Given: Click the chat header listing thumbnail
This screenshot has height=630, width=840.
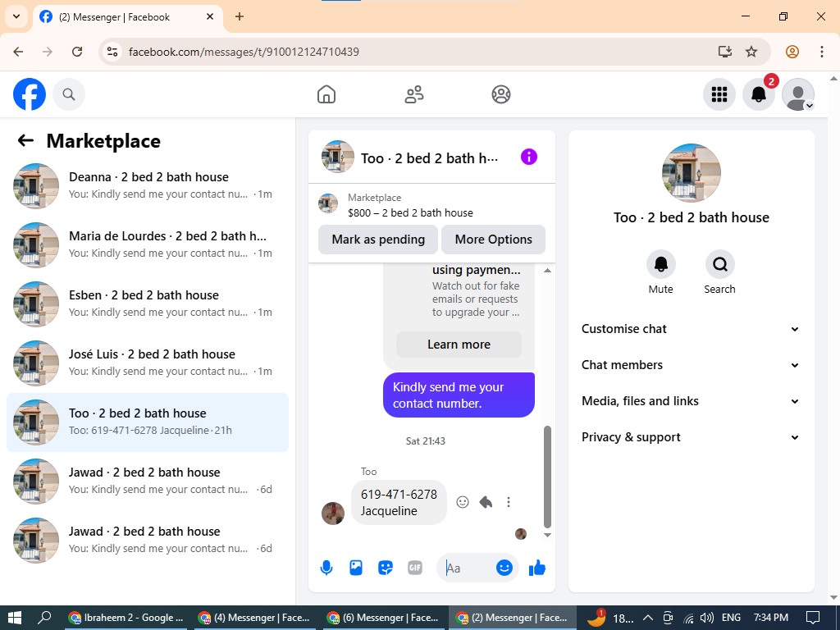Looking at the screenshot, I should pyautogui.click(x=337, y=157).
